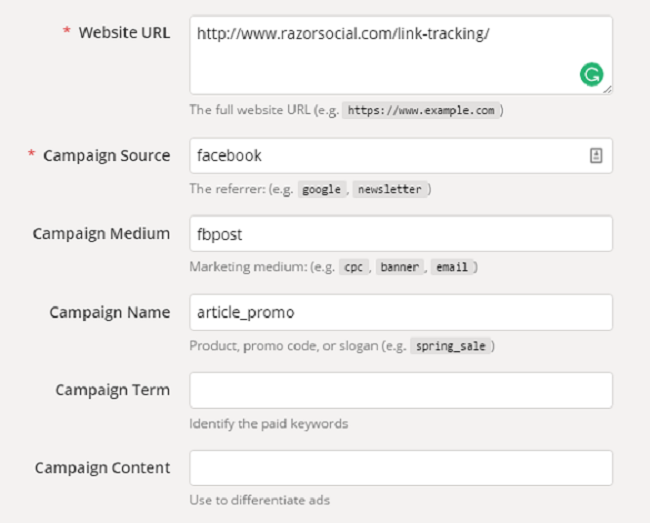
Task: Click the spring_sale example tag
Action: point(451,346)
